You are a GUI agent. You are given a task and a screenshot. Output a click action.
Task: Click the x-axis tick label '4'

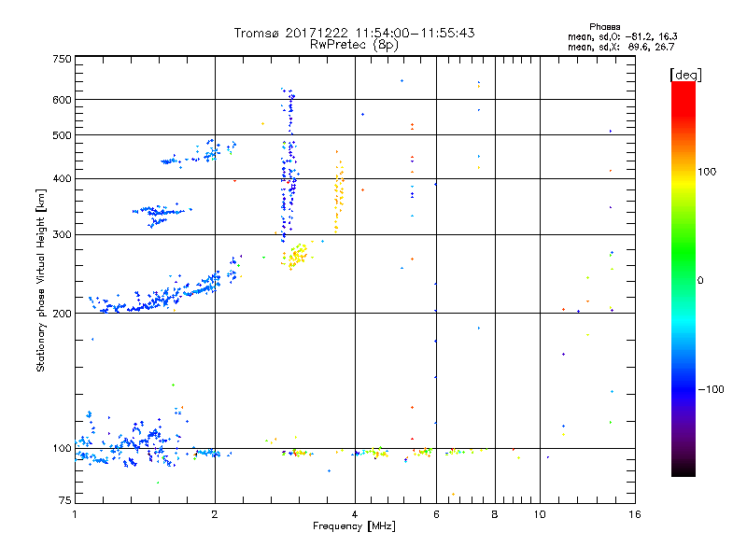point(355,514)
